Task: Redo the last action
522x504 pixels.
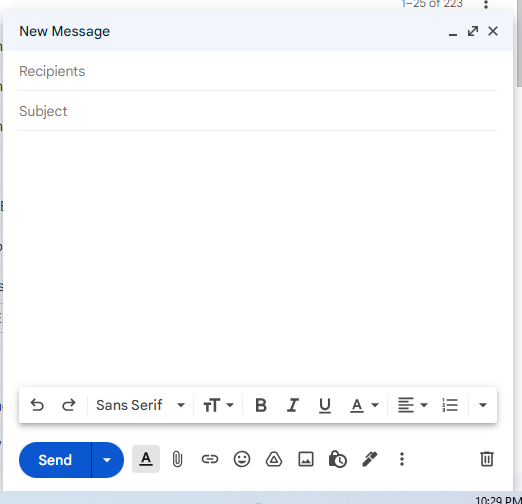Action: pyautogui.click(x=69, y=405)
